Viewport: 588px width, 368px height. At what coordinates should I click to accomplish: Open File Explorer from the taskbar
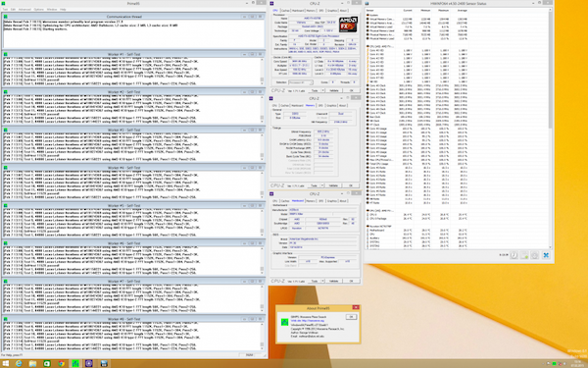32,363
